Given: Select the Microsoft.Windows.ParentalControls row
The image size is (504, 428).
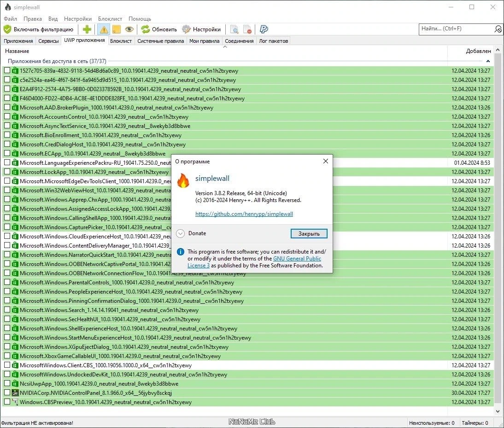Looking at the screenshot, I should (x=247, y=282).
